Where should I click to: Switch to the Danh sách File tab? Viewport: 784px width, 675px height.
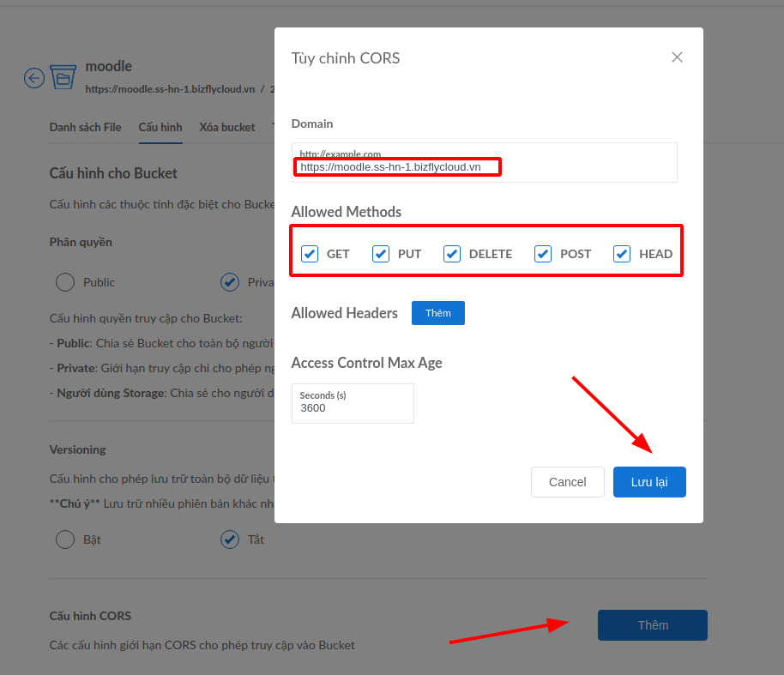(x=85, y=127)
